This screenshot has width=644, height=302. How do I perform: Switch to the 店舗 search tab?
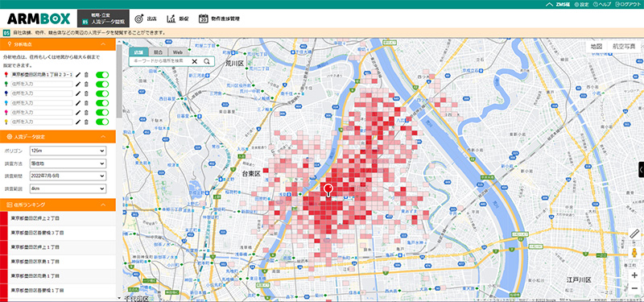click(x=138, y=52)
